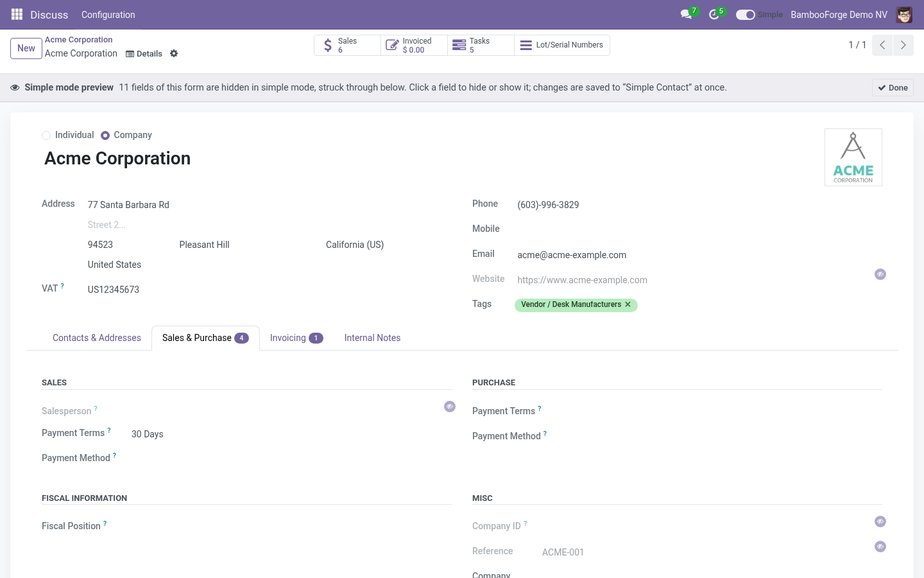
Task: Click the Acme Corporation breadcrumb link
Action: 78,40
